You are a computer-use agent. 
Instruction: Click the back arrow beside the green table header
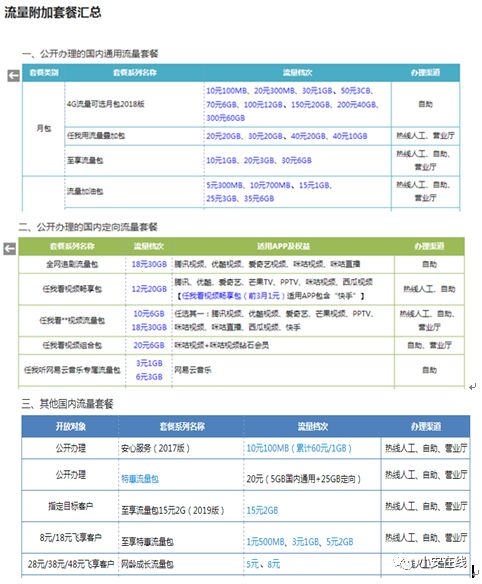[x=10, y=248]
